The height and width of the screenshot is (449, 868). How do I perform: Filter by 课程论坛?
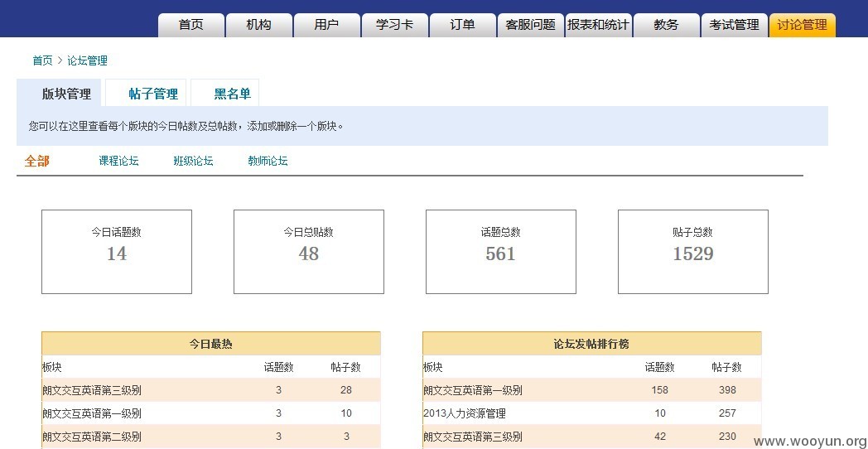[x=118, y=161]
